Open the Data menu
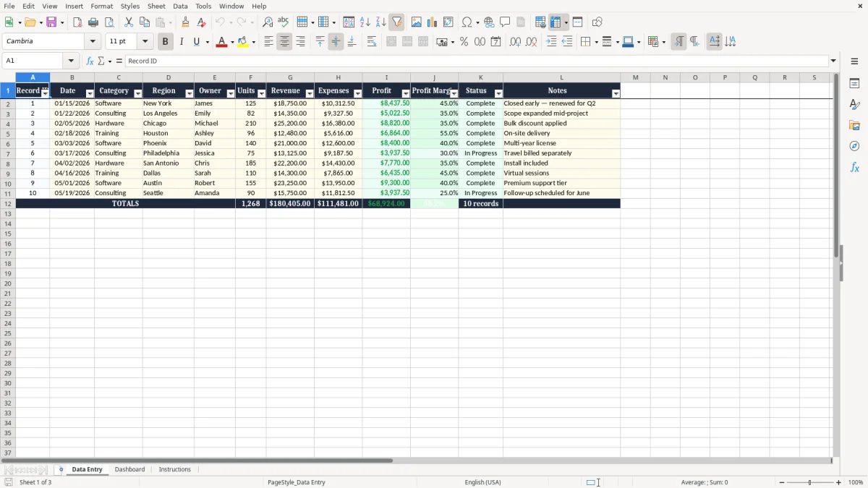 click(180, 6)
